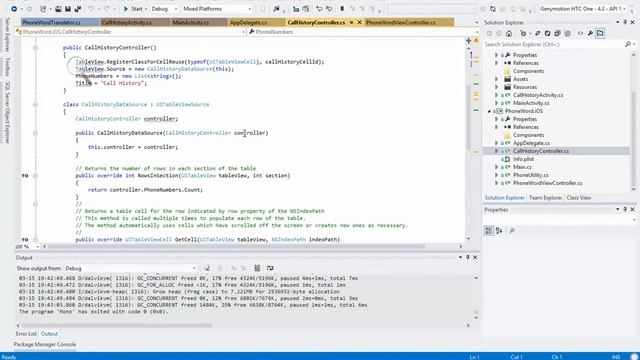Image resolution: width=640 pixels, height=360 pixels.
Task: Click the Collapse All icon in Solution Explorer
Action: click(x=557, y=33)
